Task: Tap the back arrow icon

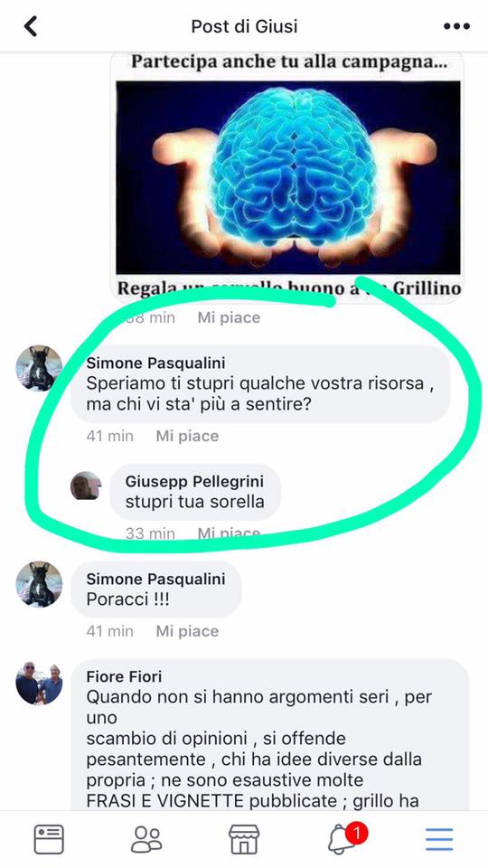Action: [31, 26]
